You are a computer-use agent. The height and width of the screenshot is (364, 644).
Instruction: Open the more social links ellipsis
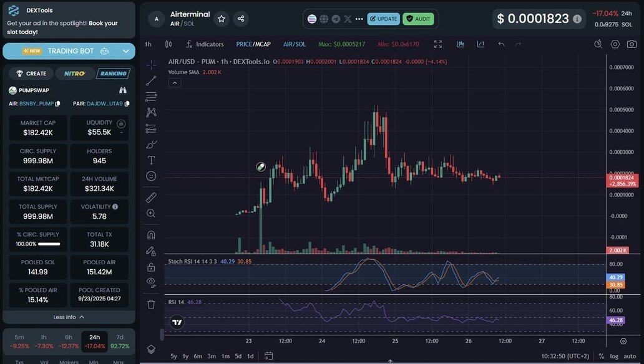click(359, 19)
